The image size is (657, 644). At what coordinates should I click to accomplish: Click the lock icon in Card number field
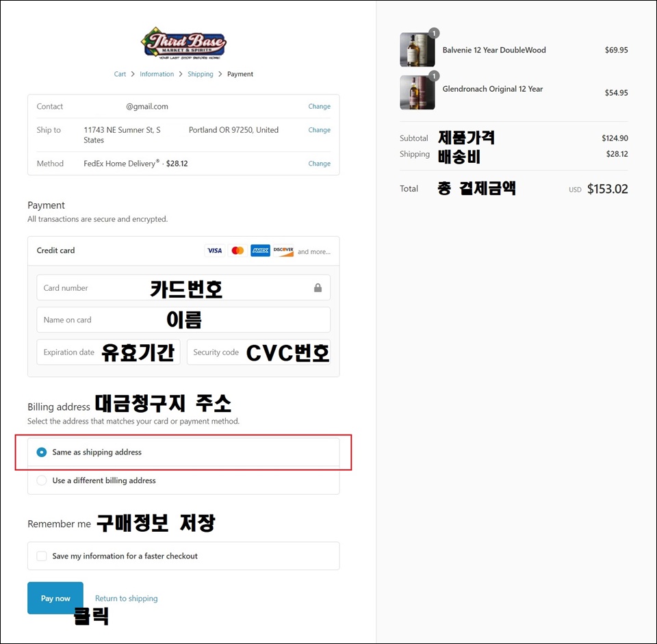point(318,287)
